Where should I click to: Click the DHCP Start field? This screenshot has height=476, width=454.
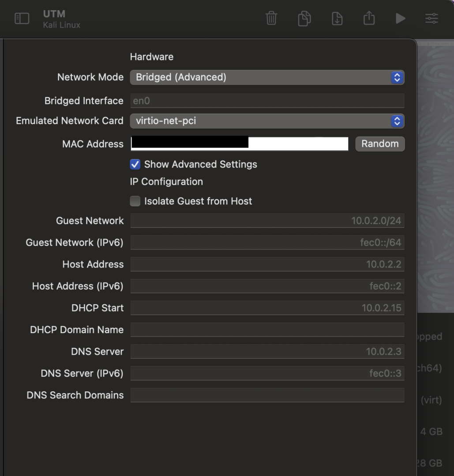[267, 308]
